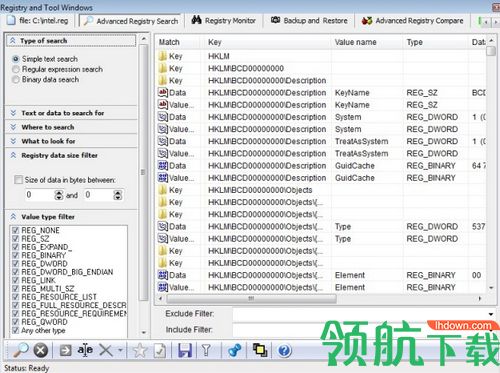Click the stacked windows toolbar icon
The width and height of the screenshot is (500, 373).
260,350
